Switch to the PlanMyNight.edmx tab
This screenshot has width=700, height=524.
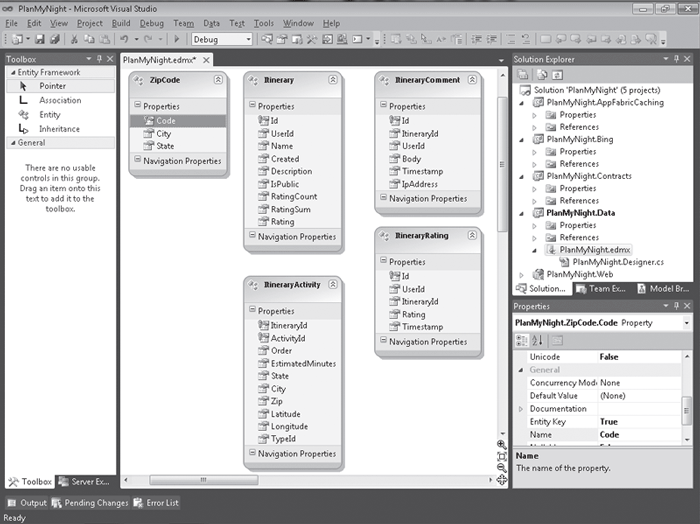coord(159,60)
